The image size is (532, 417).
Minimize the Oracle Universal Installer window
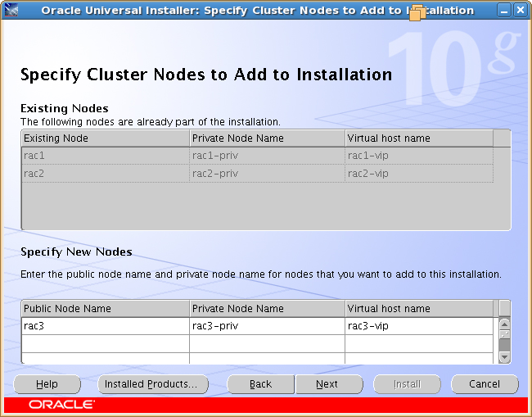point(504,10)
